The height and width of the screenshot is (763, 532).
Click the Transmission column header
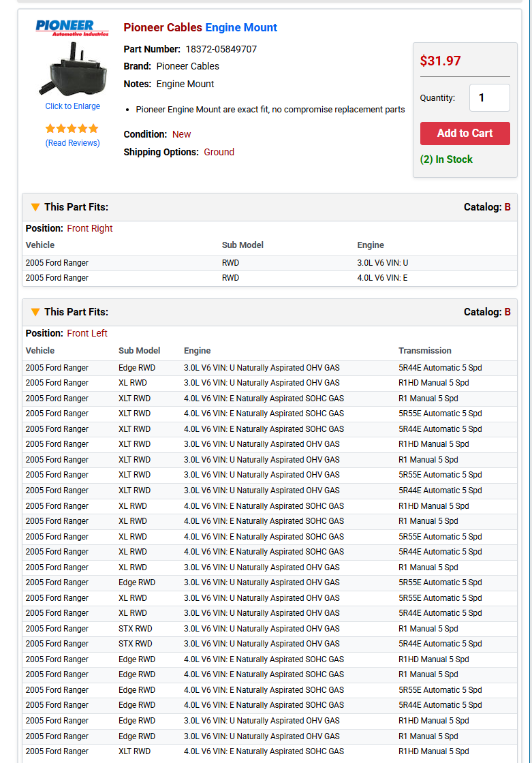pyautogui.click(x=424, y=351)
